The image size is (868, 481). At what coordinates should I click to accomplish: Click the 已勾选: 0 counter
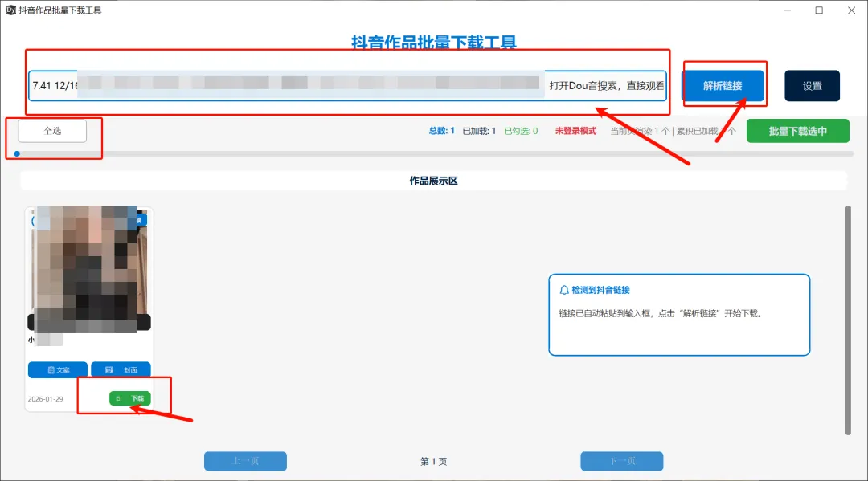[521, 131]
